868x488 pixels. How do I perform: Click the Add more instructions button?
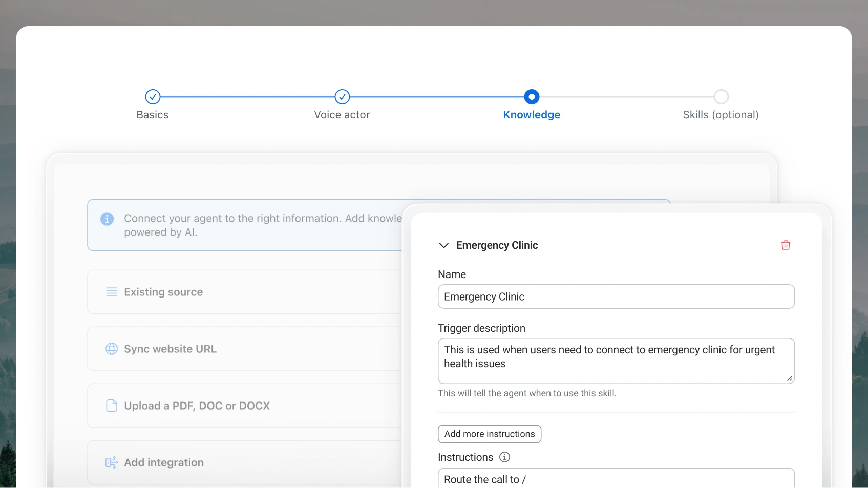pos(490,434)
